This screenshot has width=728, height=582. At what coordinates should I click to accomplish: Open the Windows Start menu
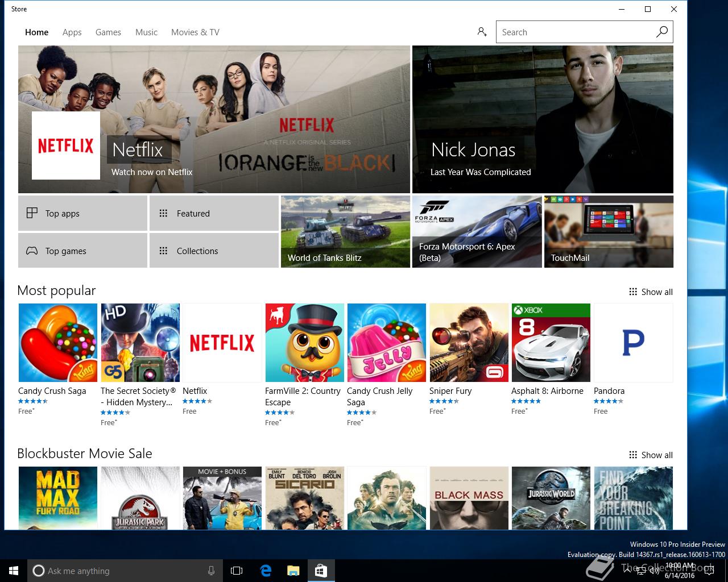[x=14, y=571]
